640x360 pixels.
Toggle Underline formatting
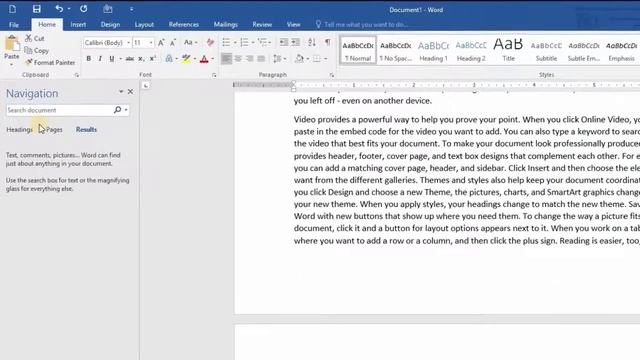[x=111, y=59]
